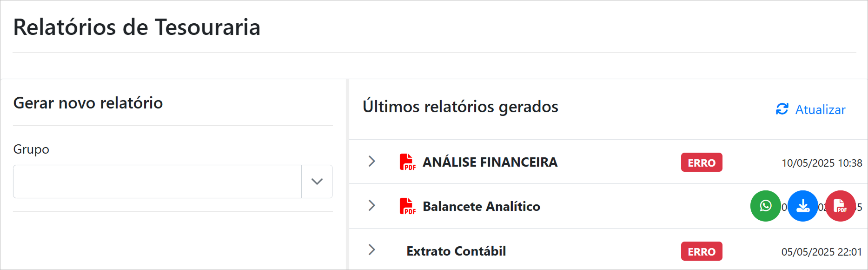The width and height of the screenshot is (868, 270).
Task: Select the Extrato Contábil report title
Action: point(456,251)
